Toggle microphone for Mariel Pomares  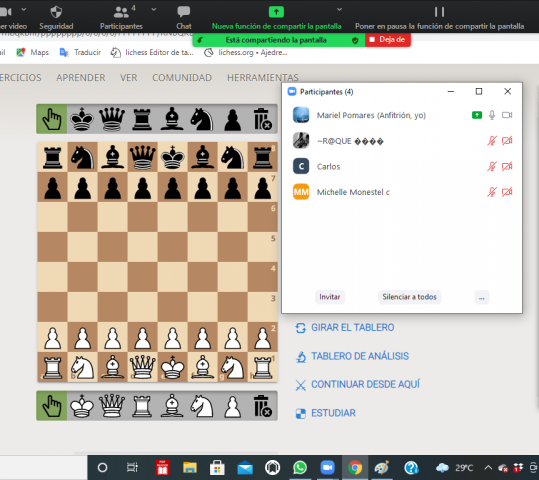point(492,115)
